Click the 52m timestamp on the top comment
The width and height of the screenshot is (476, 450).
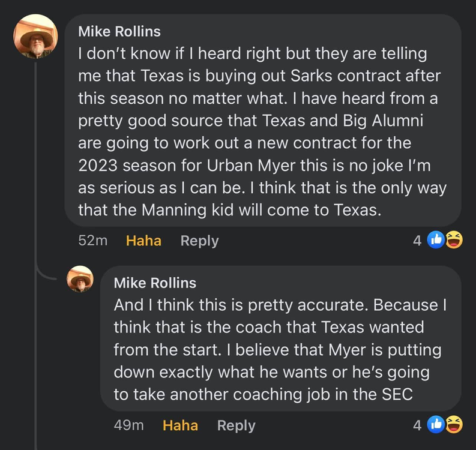(x=93, y=241)
